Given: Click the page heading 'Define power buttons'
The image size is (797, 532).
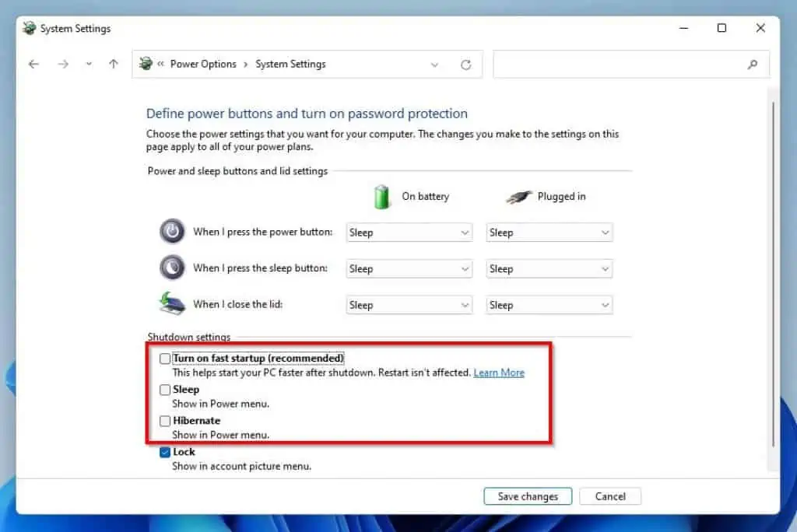Looking at the screenshot, I should coord(307,114).
